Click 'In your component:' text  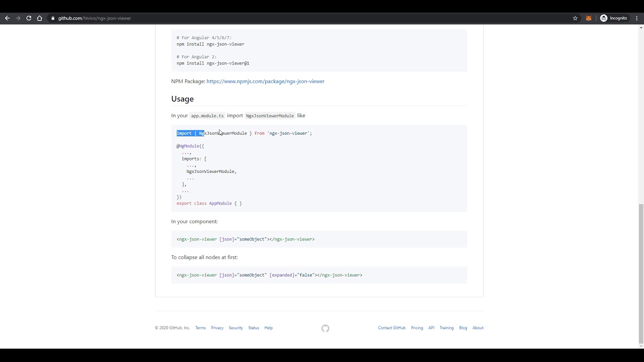tap(194, 222)
